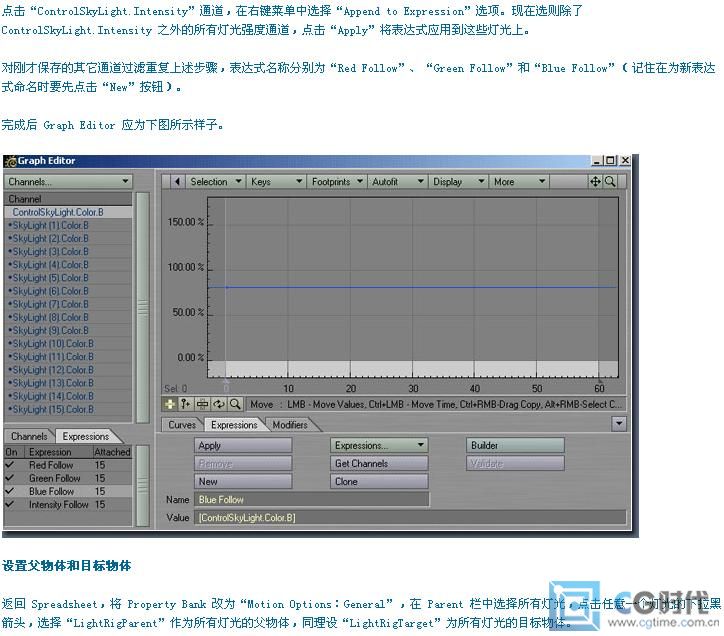Open the Channels... dropdown
Image resolution: width=724 pixels, height=636 pixels.
pos(68,182)
